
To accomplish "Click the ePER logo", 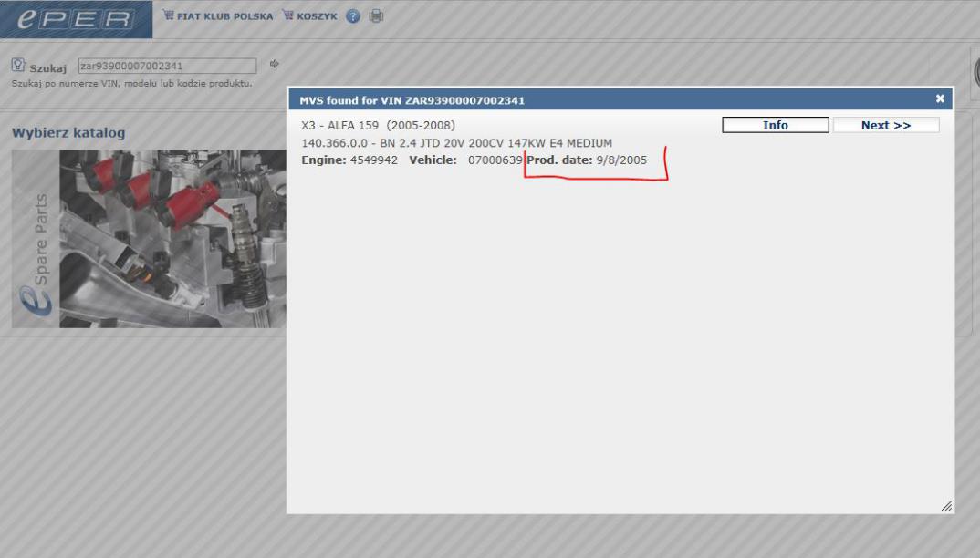I will (x=76, y=19).
